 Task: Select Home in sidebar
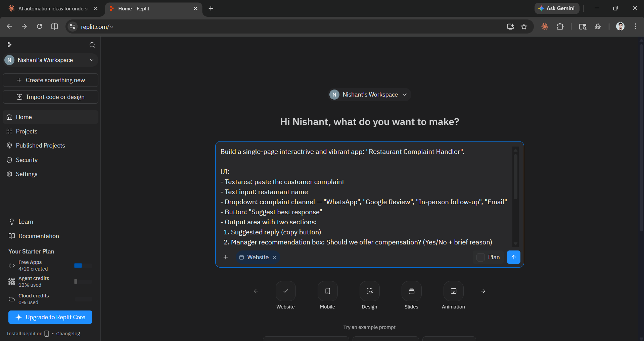[x=51, y=117]
